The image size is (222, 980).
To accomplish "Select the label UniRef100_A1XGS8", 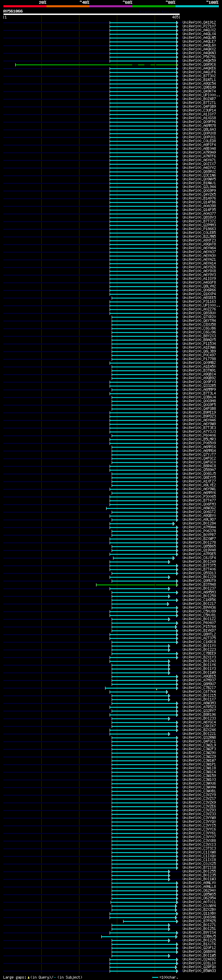I will tap(199, 118).
